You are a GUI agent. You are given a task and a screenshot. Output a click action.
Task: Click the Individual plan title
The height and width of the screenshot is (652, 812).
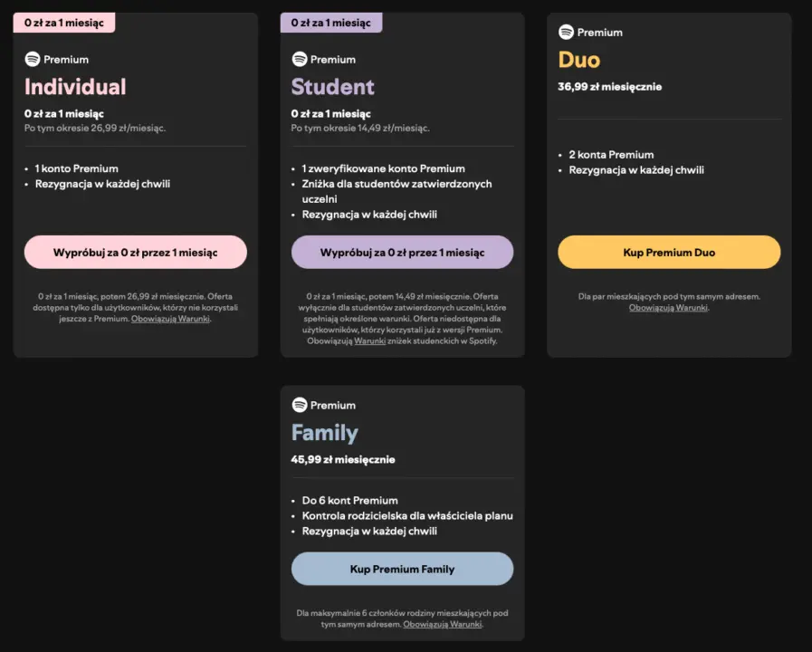[x=75, y=87]
